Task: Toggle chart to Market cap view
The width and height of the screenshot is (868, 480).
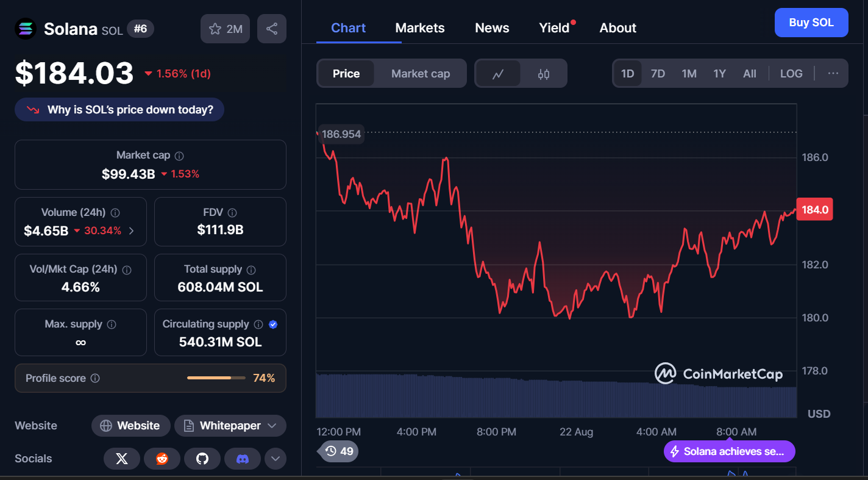Action: pos(421,74)
